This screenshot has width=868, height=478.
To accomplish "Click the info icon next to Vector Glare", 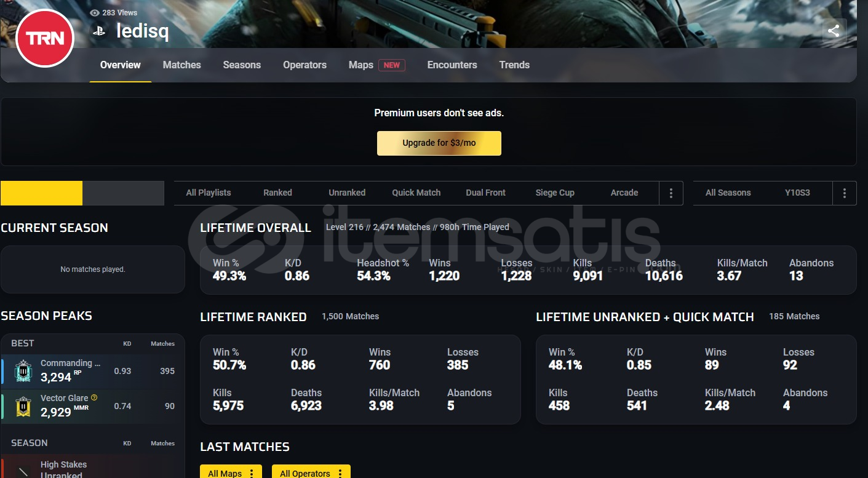I will 94,398.
